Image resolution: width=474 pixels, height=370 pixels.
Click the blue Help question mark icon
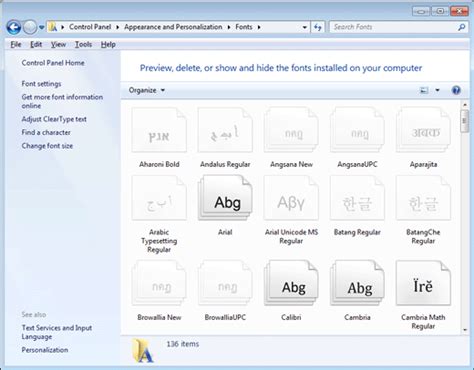point(456,90)
